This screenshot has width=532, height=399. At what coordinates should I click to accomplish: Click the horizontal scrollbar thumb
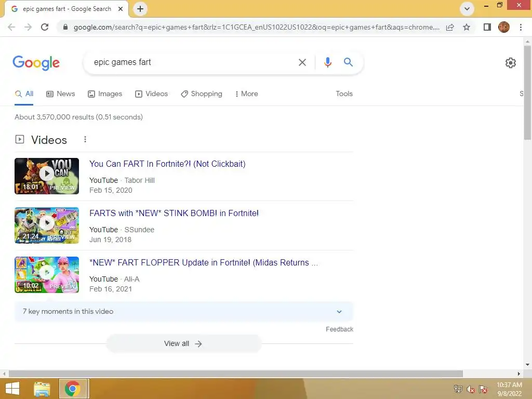click(x=236, y=374)
